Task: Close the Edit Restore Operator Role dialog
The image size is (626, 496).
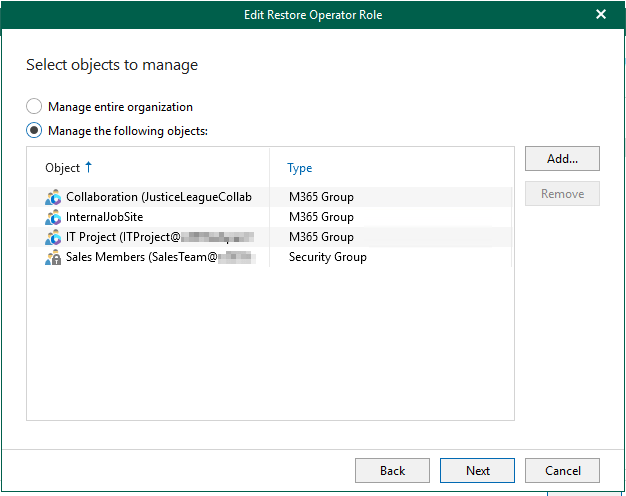Action: coord(601,14)
